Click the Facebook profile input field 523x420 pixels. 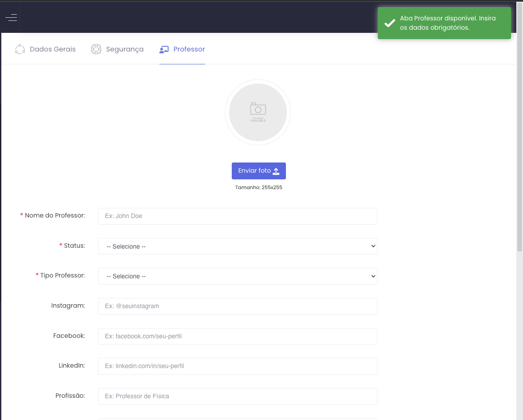[x=238, y=337]
